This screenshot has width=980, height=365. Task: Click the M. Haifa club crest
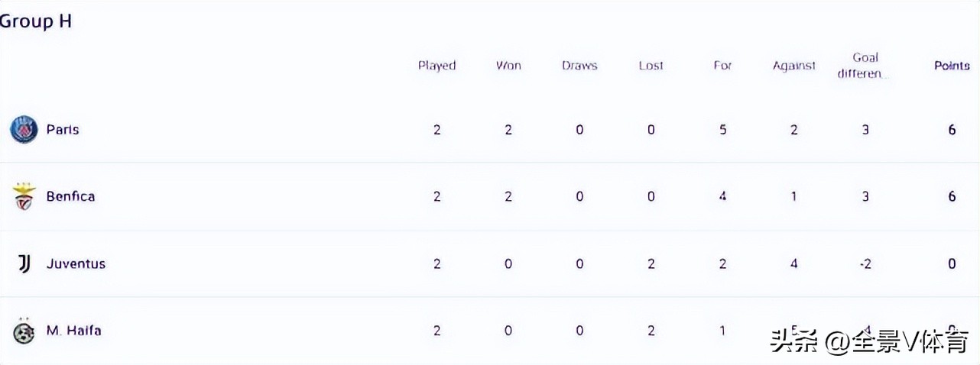(24, 331)
